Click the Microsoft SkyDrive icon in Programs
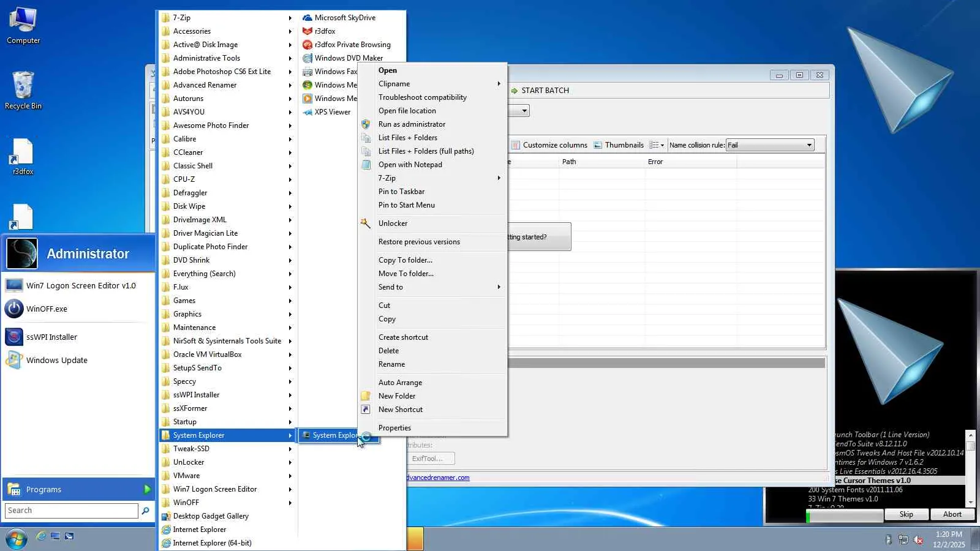Image resolution: width=980 pixels, height=551 pixels. (307, 18)
